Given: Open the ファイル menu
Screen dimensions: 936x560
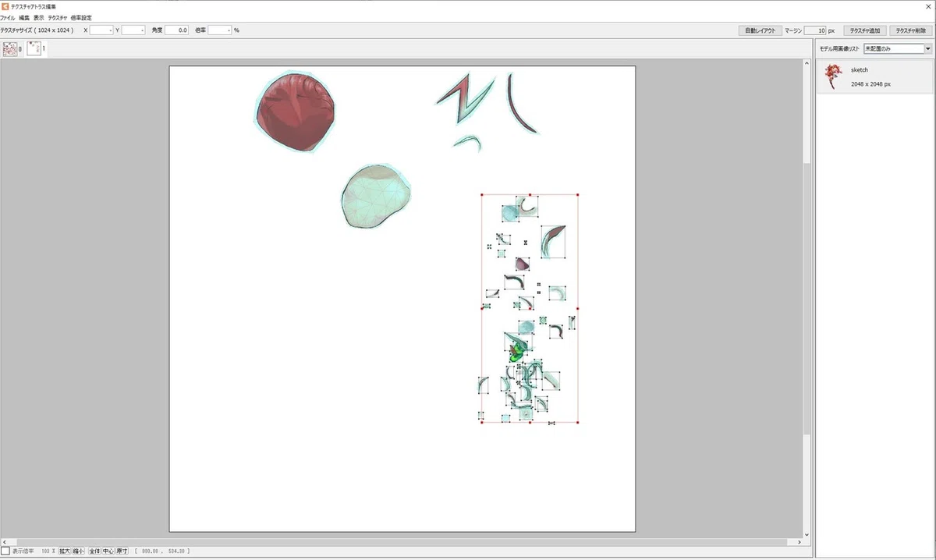Looking at the screenshot, I should (x=8, y=17).
